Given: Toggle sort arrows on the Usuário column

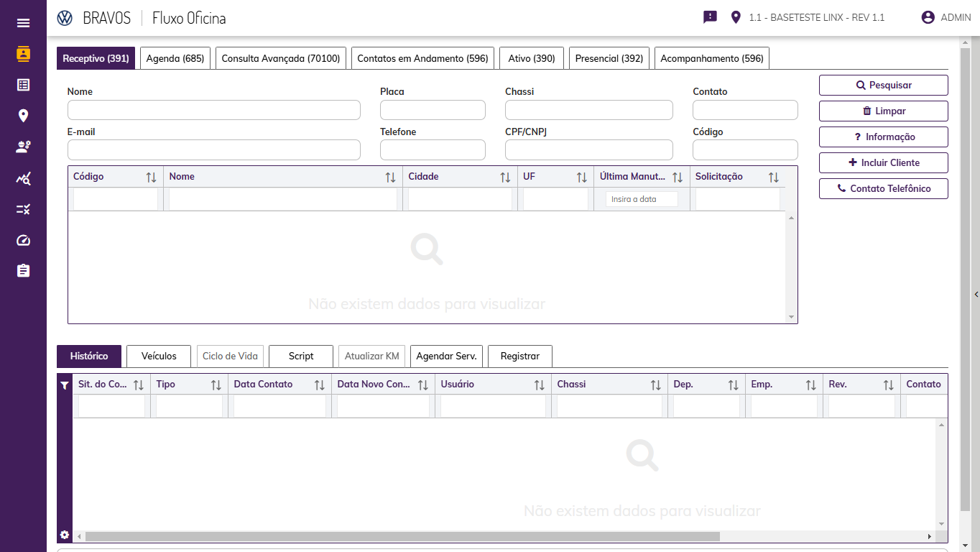Looking at the screenshot, I should pos(539,385).
